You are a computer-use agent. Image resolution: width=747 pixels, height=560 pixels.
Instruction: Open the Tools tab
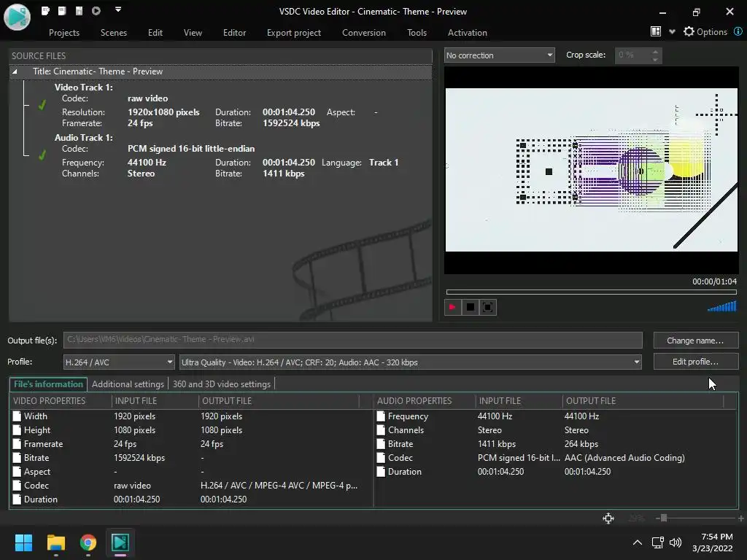click(x=417, y=32)
